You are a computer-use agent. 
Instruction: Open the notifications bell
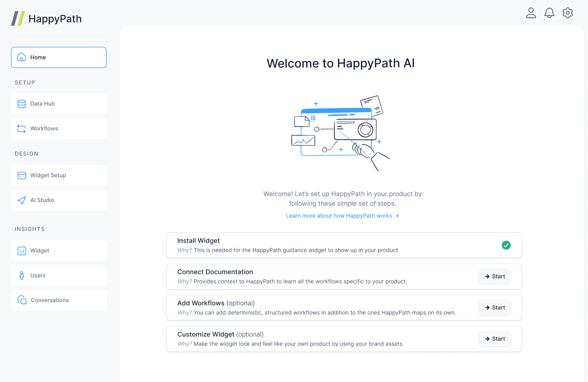pos(549,13)
